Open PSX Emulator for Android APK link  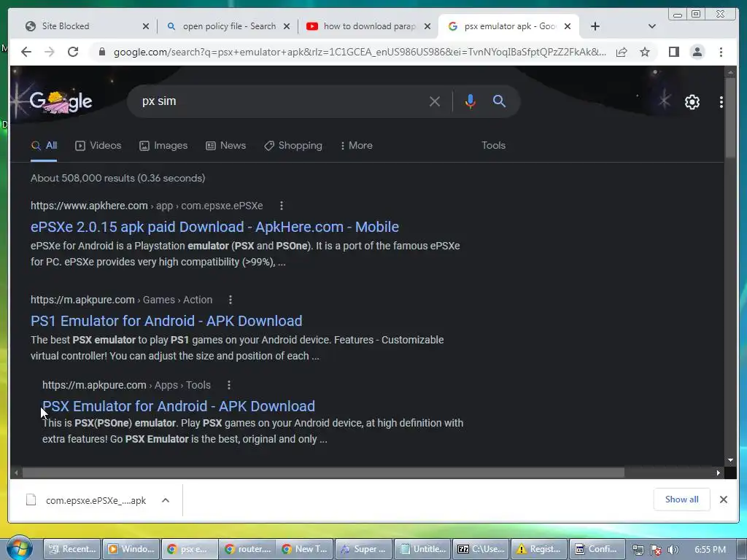[x=179, y=406]
